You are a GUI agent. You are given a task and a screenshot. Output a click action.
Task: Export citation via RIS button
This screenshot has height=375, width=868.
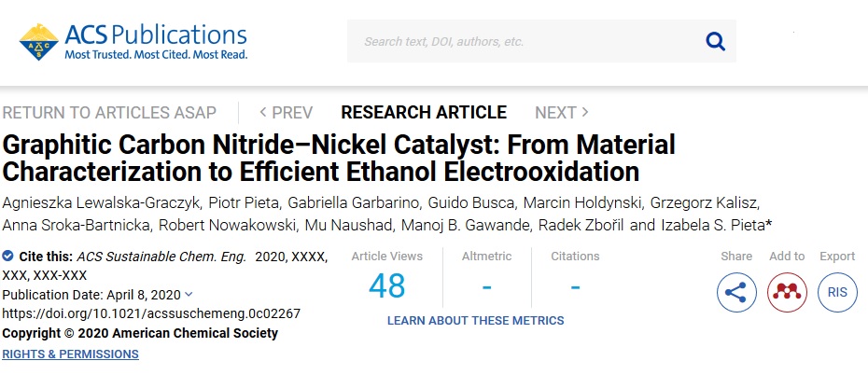837,293
